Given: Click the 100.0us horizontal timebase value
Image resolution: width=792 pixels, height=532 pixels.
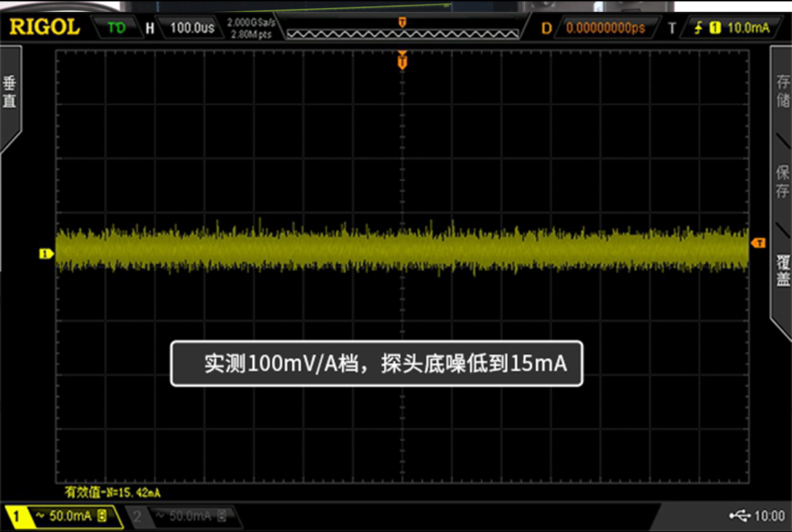Looking at the screenshot, I should (192, 28).
